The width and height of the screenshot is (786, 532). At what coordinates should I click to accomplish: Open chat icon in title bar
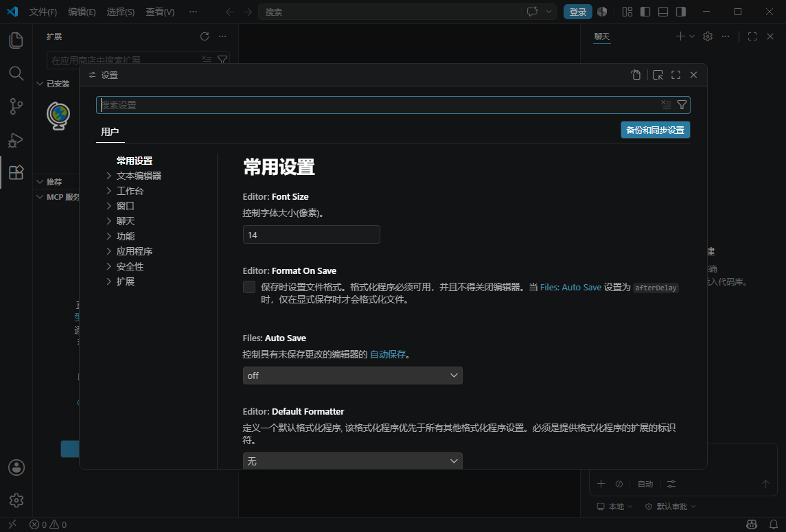(x=533, y=12)
